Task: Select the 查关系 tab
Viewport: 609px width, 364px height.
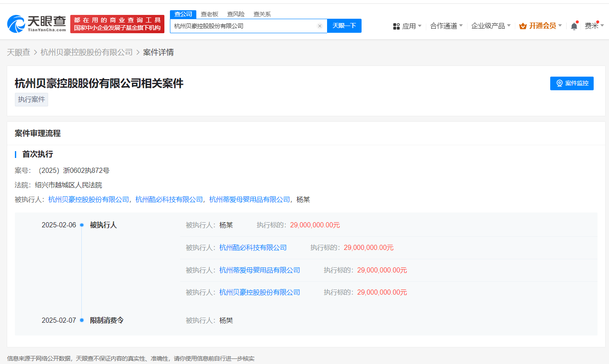Action: coord(262,14)
